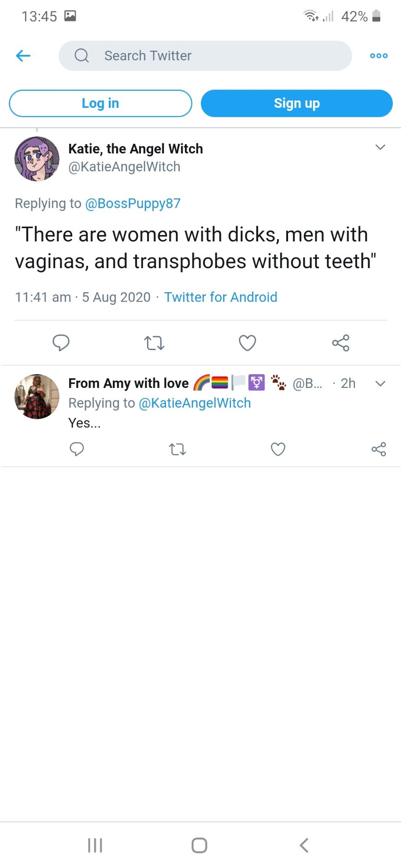
Task: Expand options chevron on Amy's reply
Action: point(380,383)
